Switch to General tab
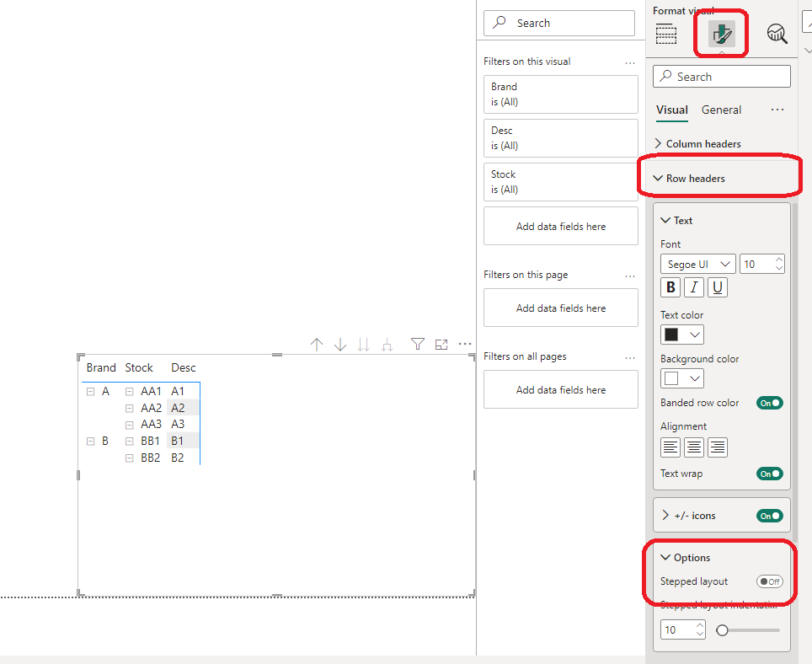This screenshot has height=664, width=812. (721, 110)
